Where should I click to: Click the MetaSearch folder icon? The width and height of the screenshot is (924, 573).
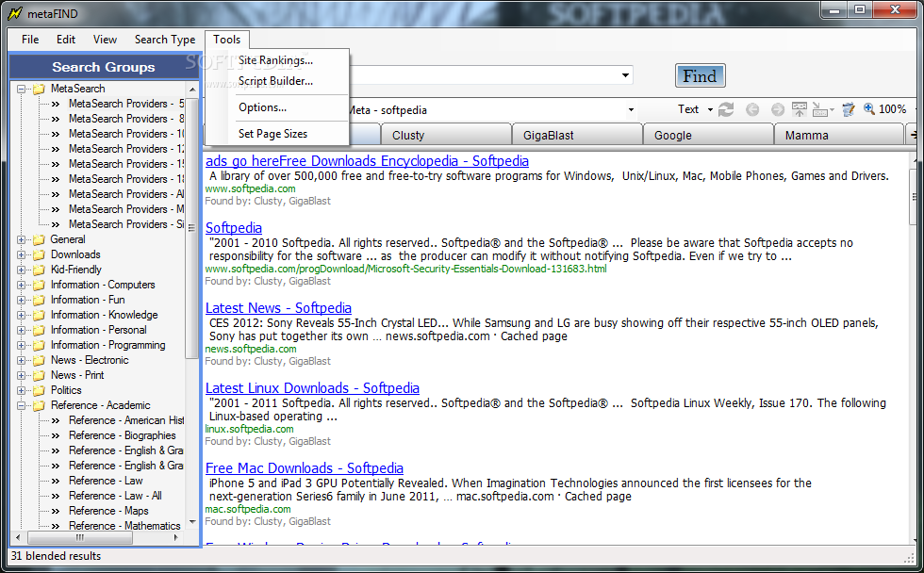(39, 89)
